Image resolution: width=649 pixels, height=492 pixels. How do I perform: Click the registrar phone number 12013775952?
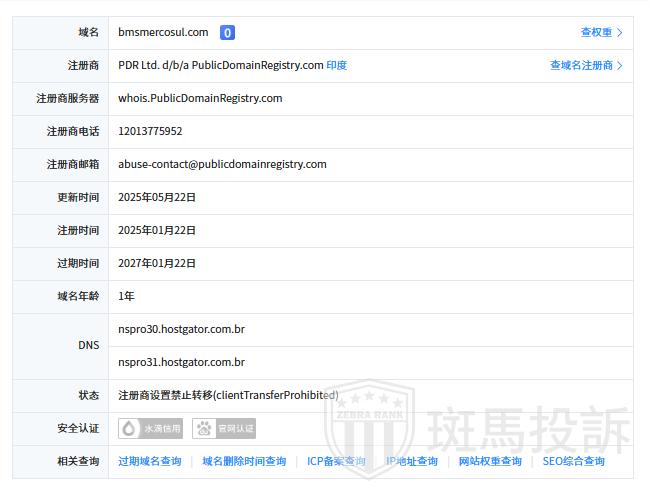pos(150,131)
